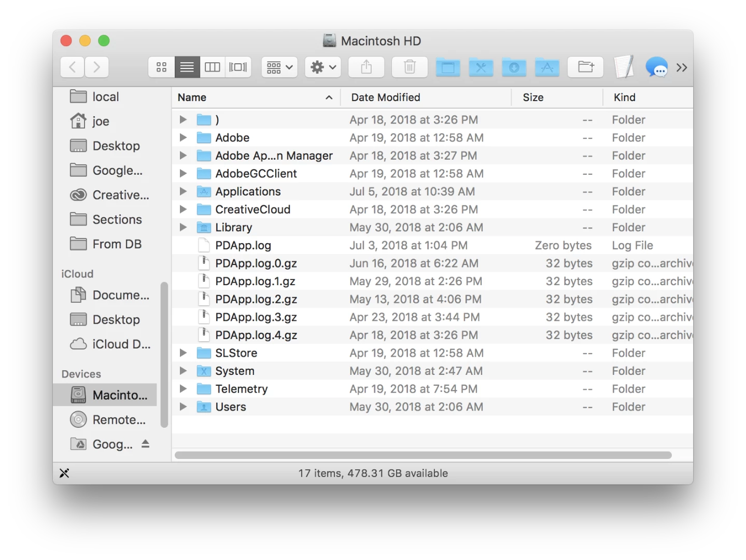Sort files by Size column header
Screen dimensions: 746x560
[557, 97]
